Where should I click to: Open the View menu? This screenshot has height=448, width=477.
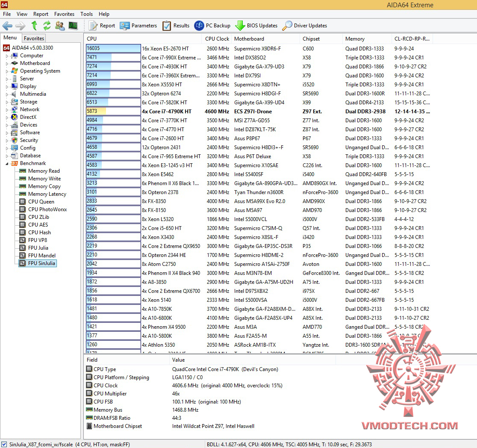22,14
